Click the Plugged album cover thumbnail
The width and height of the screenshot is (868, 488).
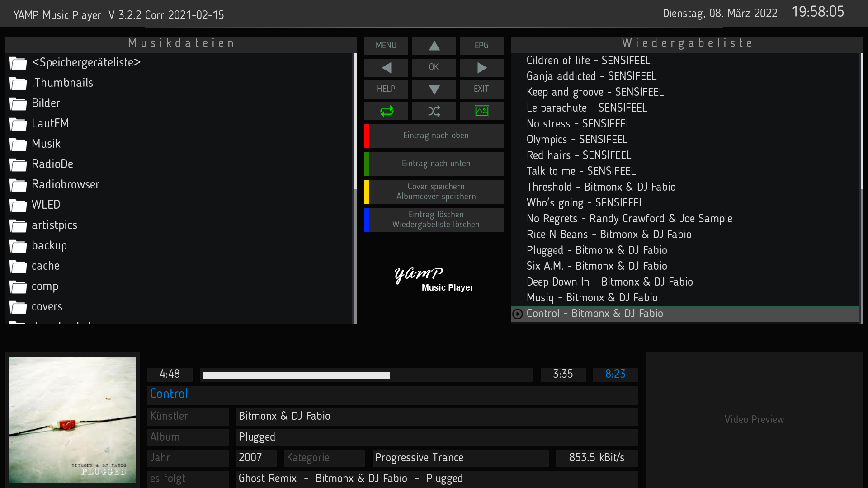72,420
